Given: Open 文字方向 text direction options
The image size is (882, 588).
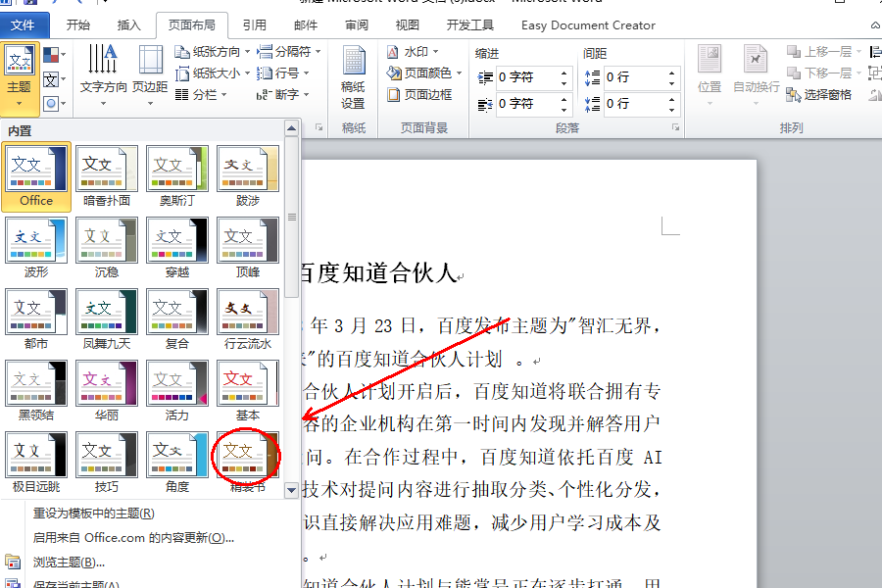Looking at the screenshot, I should [x=104, y=75].
